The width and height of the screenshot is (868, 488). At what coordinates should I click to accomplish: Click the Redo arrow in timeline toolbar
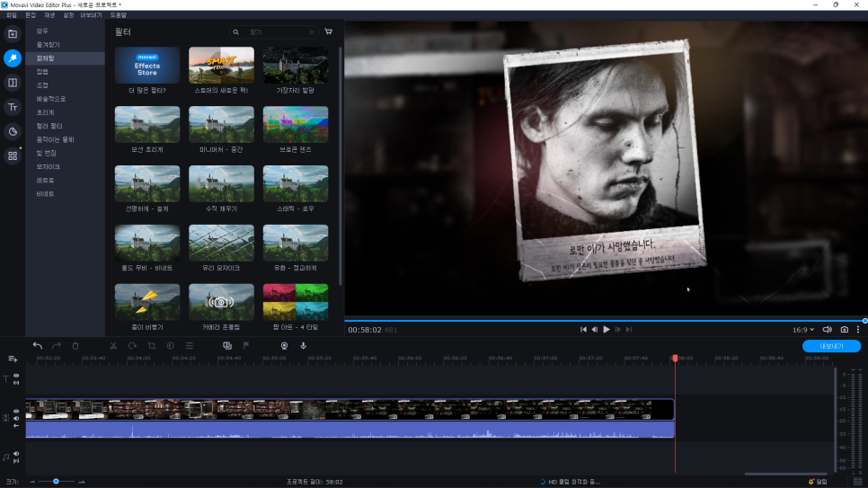(x=57, y=346)
